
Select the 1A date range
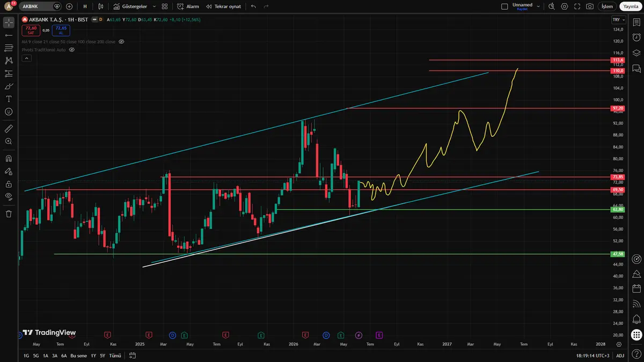46,356
